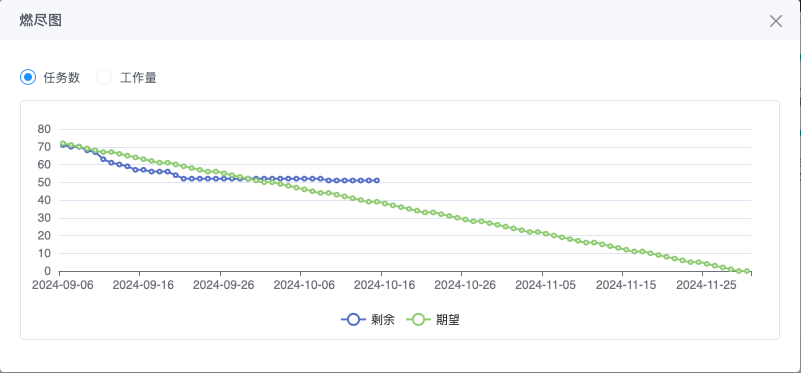Select the 任务数 radio button
The width and height of the screenshot is (801, 373).
pos(28,78)
